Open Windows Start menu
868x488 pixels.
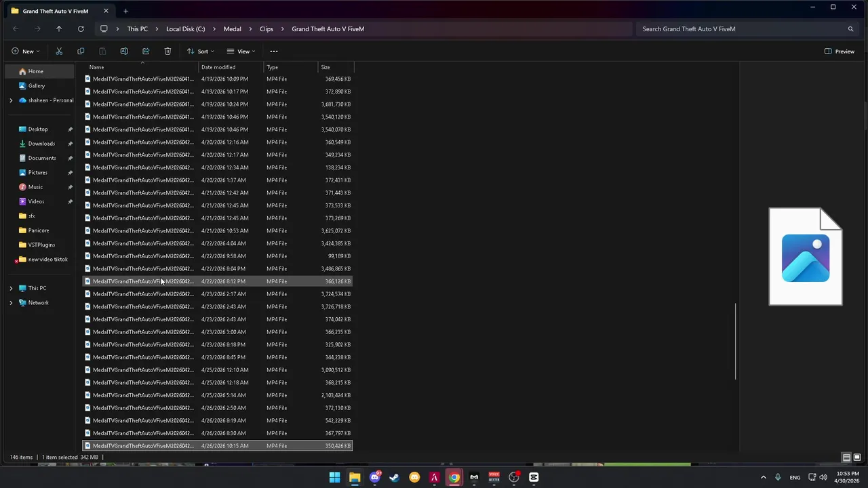pos(334,477)
